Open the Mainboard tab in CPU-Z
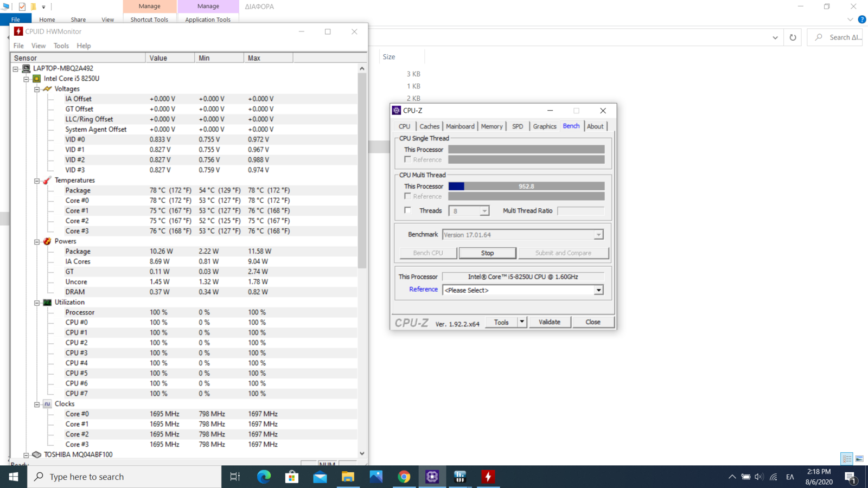The height and width of the screenshot is (488, 868). click(x=460, y=126)
